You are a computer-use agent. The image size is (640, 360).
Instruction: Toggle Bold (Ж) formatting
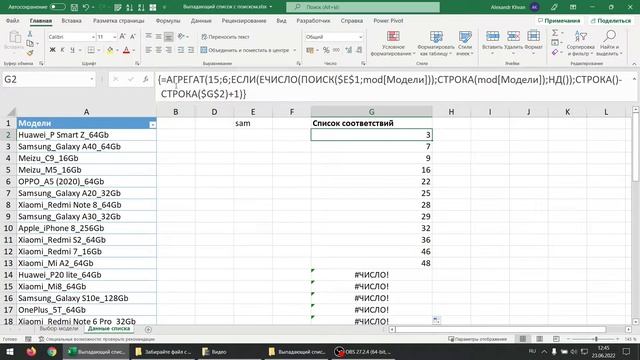click(x=52, y=50)
